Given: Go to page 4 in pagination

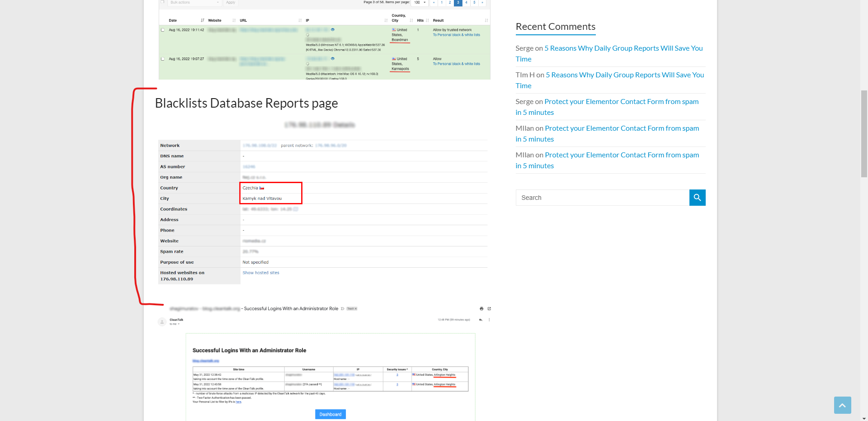Looking at the screenshot, I should (x=466, y=3).
